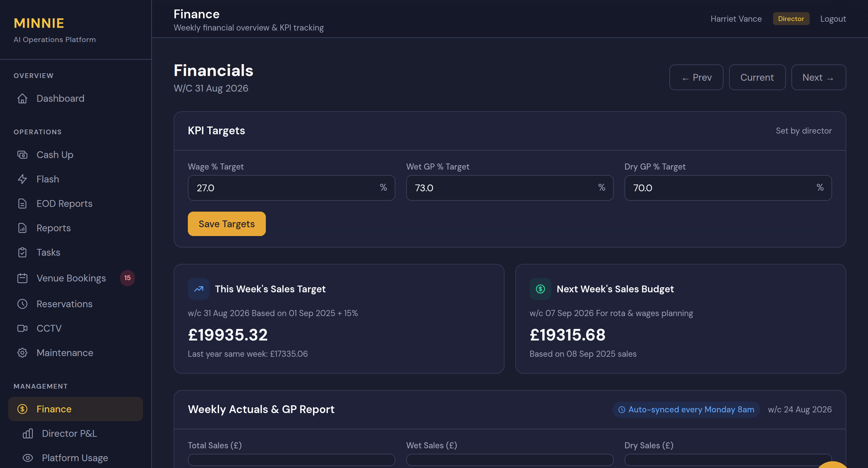
Task: Open the Dashboard page
Action: 76,98
